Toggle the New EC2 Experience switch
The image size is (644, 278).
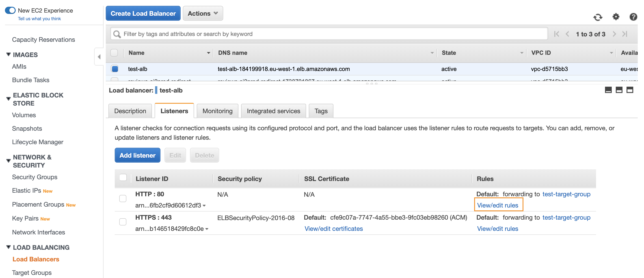pyautogui.click(x=10, y=10)
